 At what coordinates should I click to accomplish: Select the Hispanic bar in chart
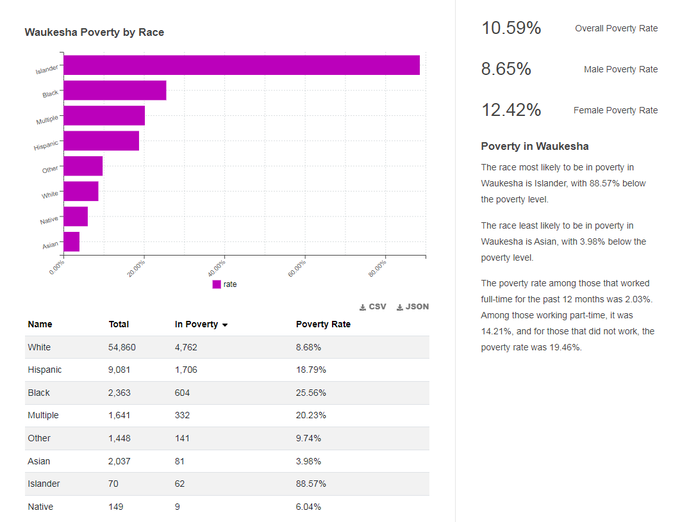pos(101,141)
